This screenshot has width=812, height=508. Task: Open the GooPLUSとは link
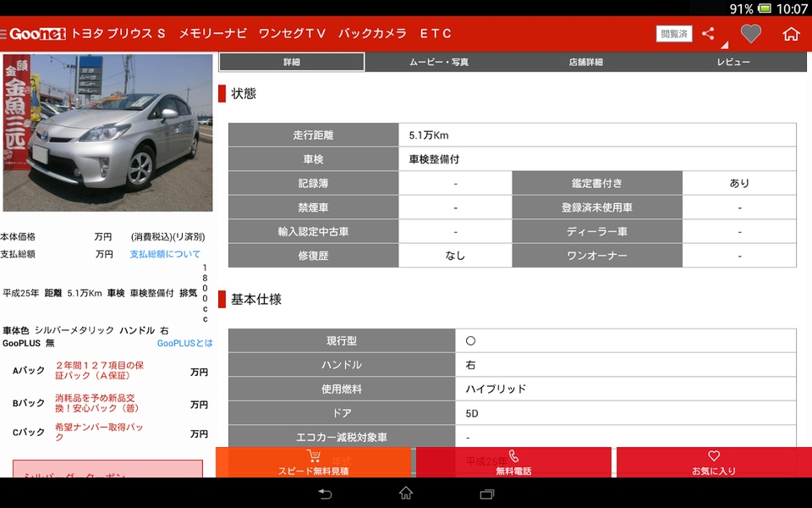(185, 343)
